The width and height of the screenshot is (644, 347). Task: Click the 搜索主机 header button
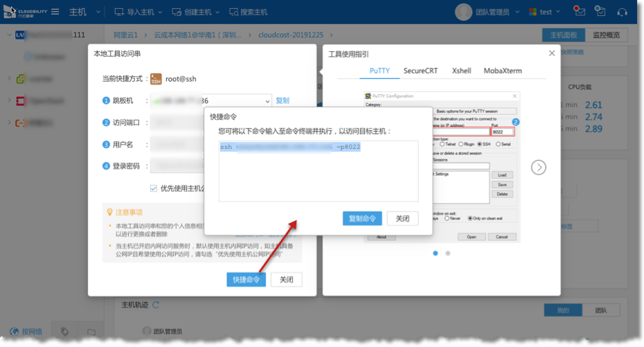[x=249, y=12]
